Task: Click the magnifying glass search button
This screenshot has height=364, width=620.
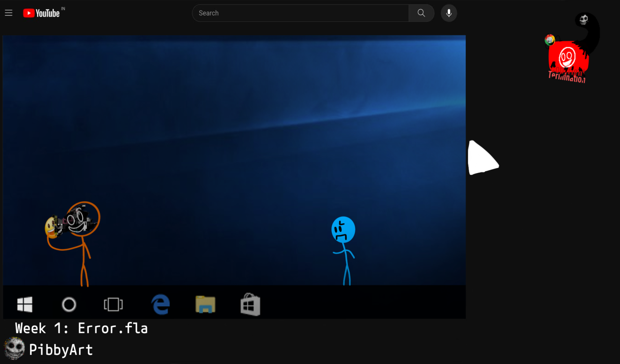Action: tap(421, 13)
